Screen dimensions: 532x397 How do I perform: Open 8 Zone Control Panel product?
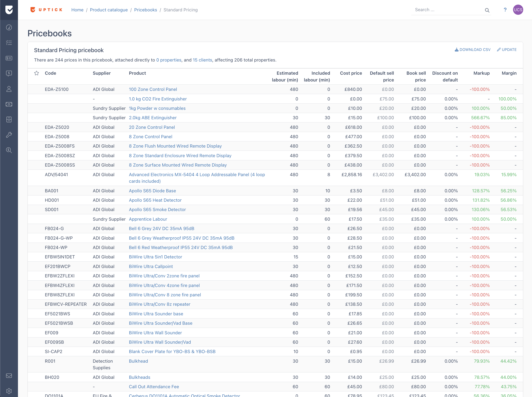[150, 137]
